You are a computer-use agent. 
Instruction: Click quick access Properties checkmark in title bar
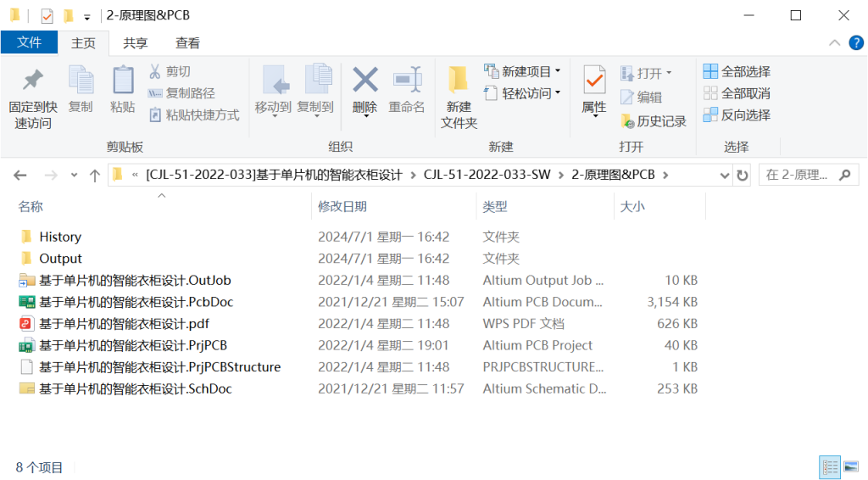(x=47, y=15)
